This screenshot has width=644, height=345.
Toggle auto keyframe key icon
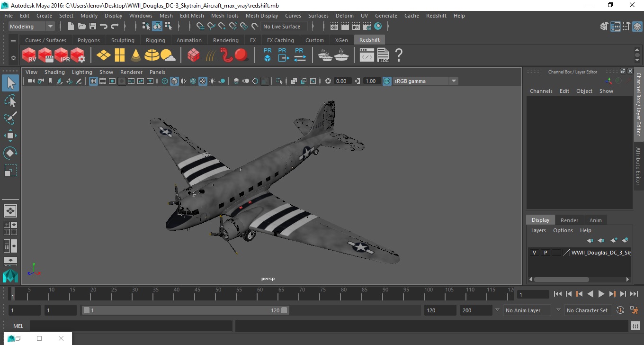pyautogui.click(x=619, y=310)
